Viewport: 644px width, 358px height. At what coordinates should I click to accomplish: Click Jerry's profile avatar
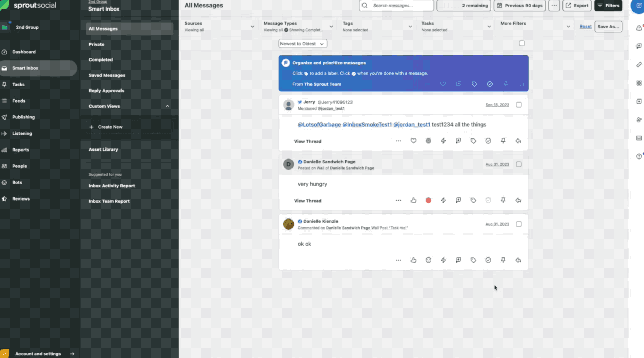pyautogui.click(x=288, y=105)
